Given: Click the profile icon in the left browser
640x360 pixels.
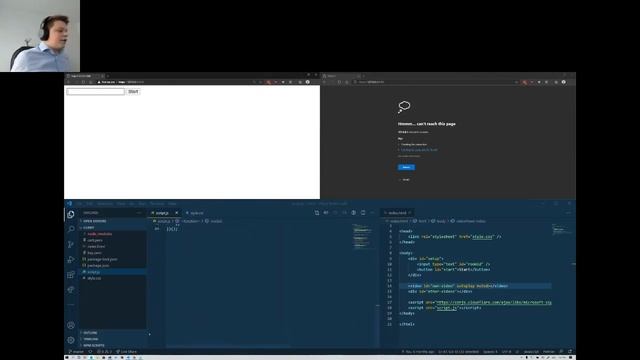Looking at the screenshot, I should [x=308, y=82].
